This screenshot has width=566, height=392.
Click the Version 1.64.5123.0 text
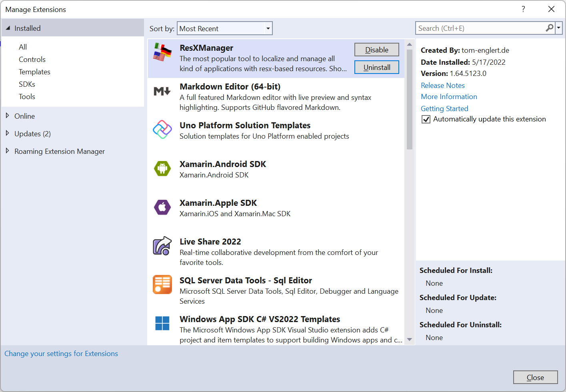[454, 73]
